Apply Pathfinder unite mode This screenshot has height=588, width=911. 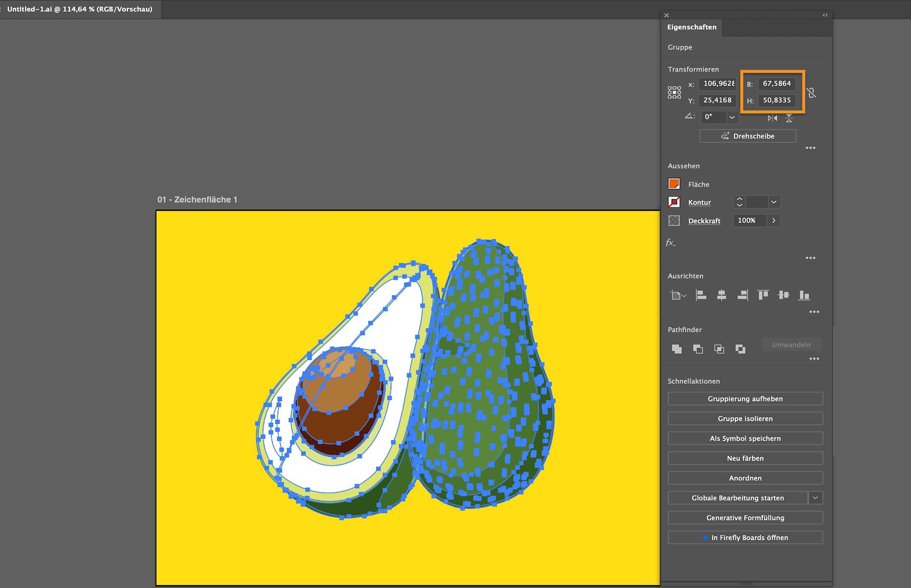(677, 349)
